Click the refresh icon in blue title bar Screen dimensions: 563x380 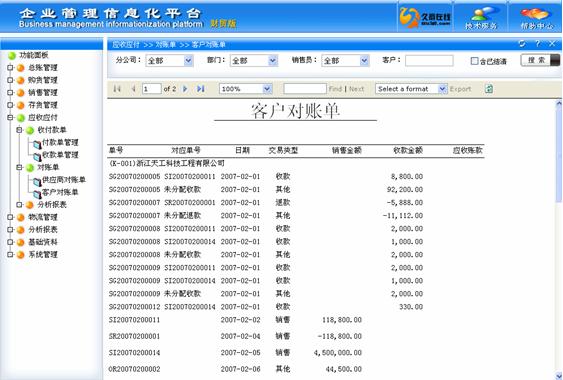(522, 44)
